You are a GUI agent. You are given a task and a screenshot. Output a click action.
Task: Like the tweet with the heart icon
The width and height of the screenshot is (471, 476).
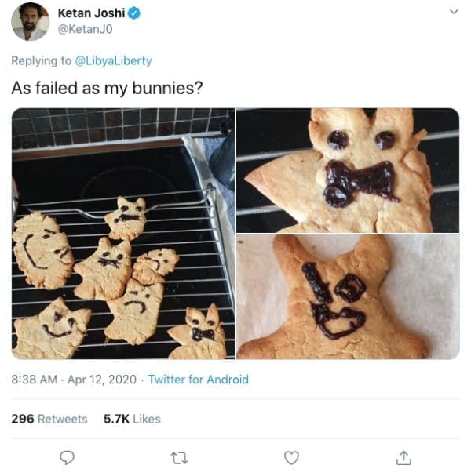pyautogui.click(x=291, y=456)
